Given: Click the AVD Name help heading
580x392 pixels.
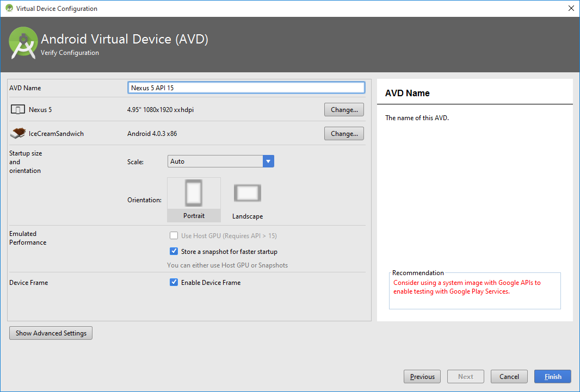Looking at the screenshot, I should tap(408, 93).
